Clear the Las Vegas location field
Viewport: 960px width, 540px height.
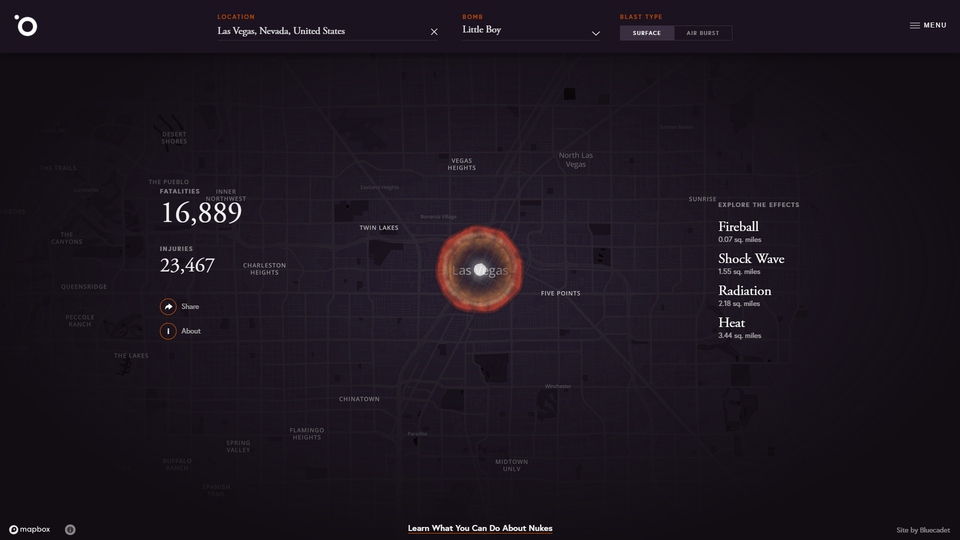(434, 32)
